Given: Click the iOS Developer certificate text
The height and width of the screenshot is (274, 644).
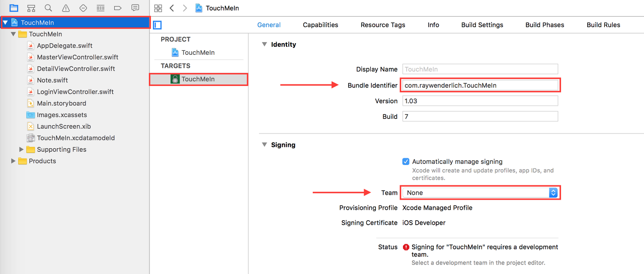Looking at the screenshot, I should [424, 223].
